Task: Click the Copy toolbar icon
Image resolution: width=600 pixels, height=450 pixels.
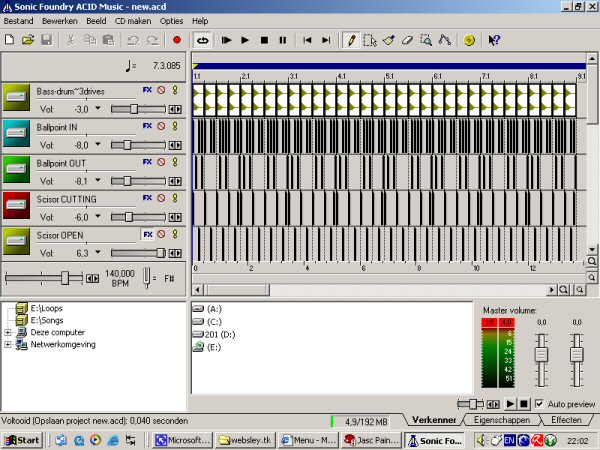Action: pyautogui.click(x=90, y=40)
